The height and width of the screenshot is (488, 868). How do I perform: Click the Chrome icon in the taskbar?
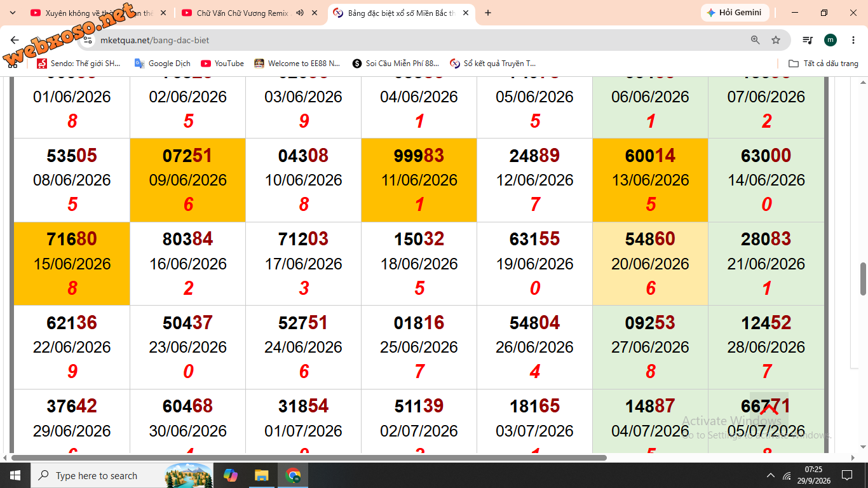293,475
